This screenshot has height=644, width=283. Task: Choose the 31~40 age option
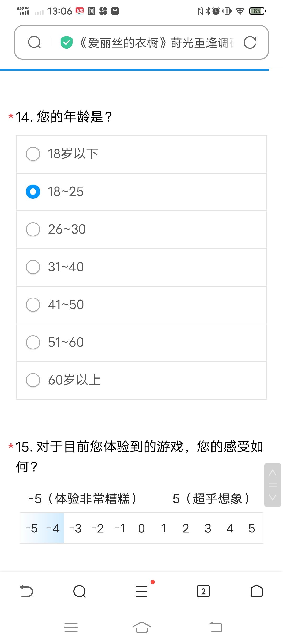(141, 267)
